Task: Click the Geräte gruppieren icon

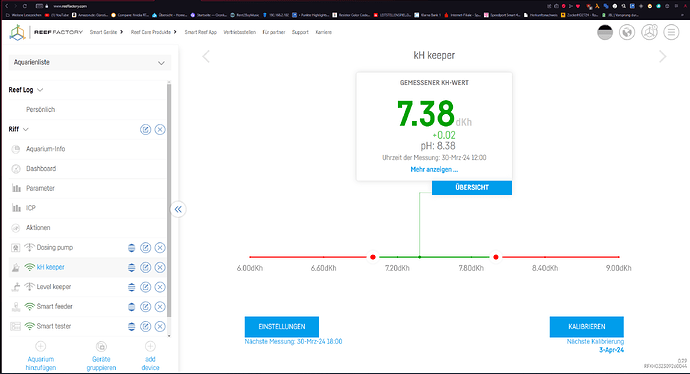Action: point(101,346)
